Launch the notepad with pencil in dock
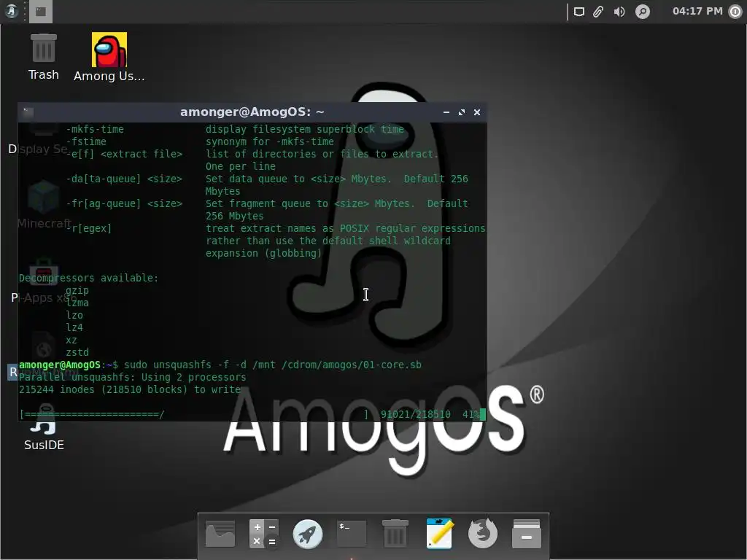Screen dimensions: 747x560 pyautogui.click(x=439, y=534)
